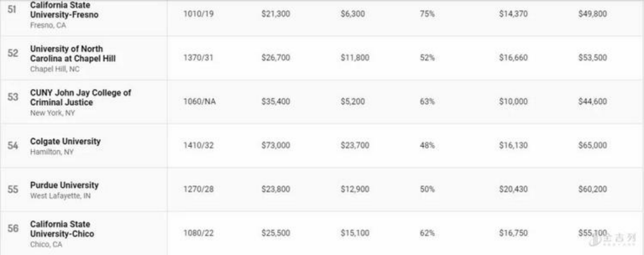Click California State University-Chico link
644x255 pixels.
tap(62, 229)
